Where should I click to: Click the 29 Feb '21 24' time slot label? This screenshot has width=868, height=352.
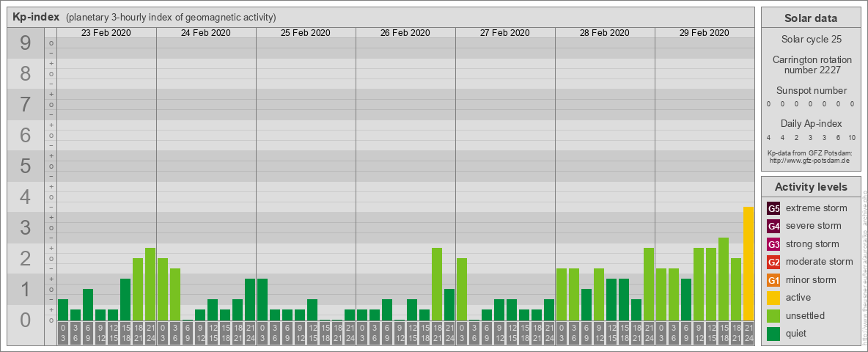pos(748,334)
